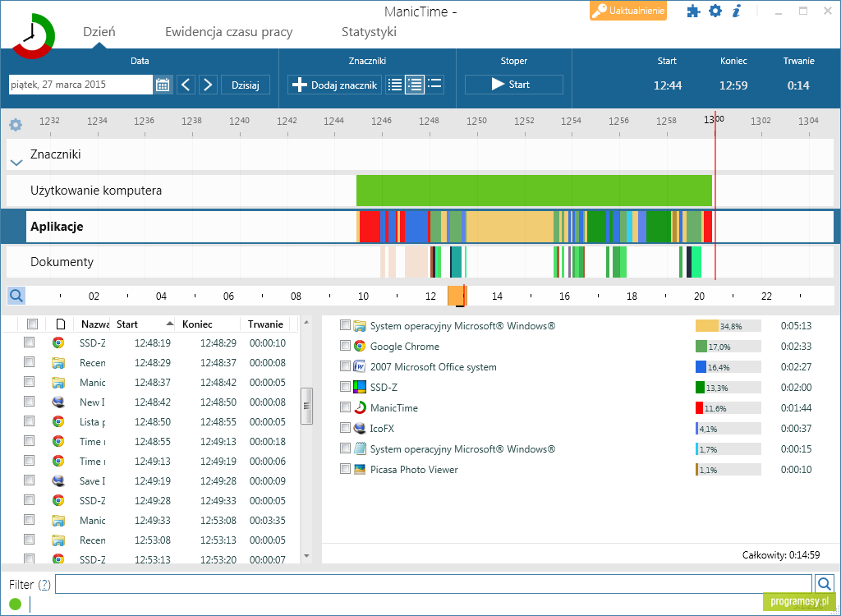Click the document column header icon
The image size is (841, 616).
[61, 324]
